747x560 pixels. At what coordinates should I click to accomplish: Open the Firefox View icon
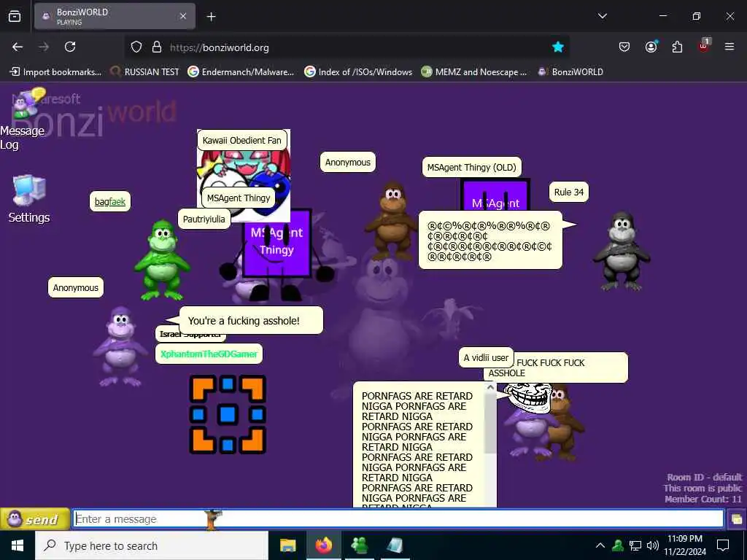[x=15, y=16]
